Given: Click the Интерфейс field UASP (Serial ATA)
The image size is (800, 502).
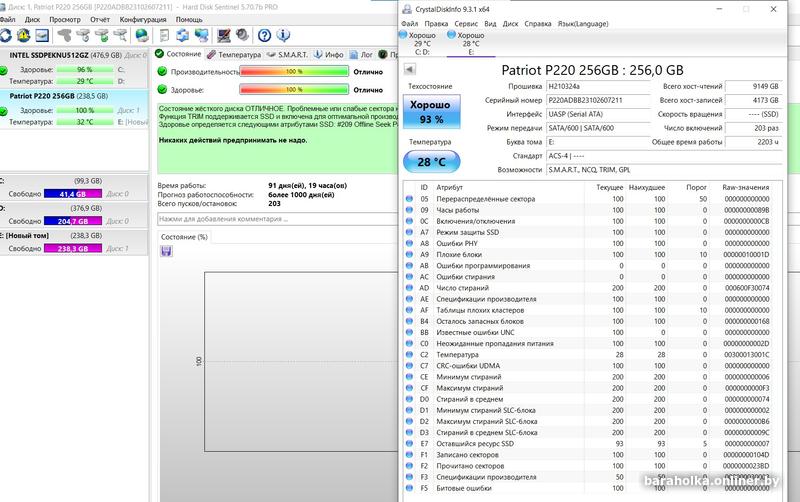Looking at the screenshot, I should coord(598,114).
